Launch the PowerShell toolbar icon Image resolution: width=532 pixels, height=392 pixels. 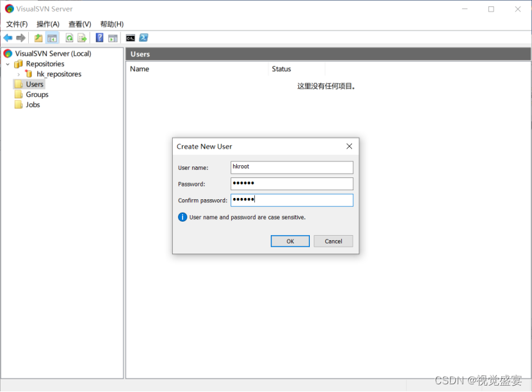pos(143,38)
